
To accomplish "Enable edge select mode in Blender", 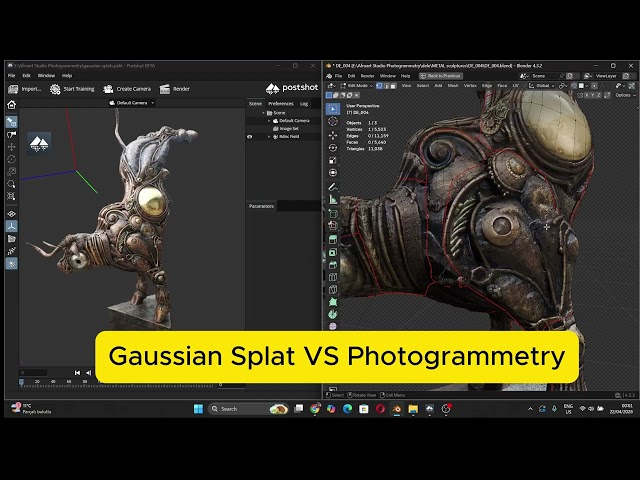I will [x=387, y=86].
